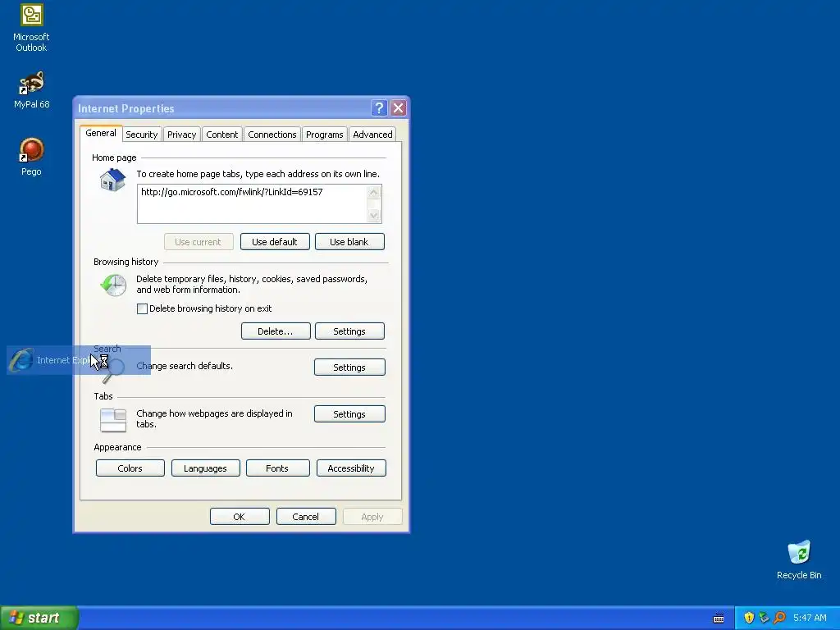Open the Accessibility button
Image resolution: width=840 pixels, height=630 pixels.
pos(351,468)
